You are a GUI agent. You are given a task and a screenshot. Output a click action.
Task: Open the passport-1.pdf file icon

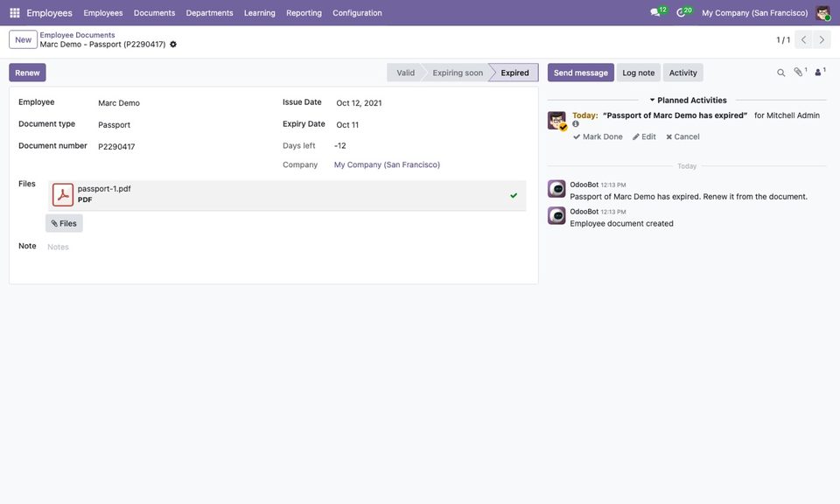(63, 195)
